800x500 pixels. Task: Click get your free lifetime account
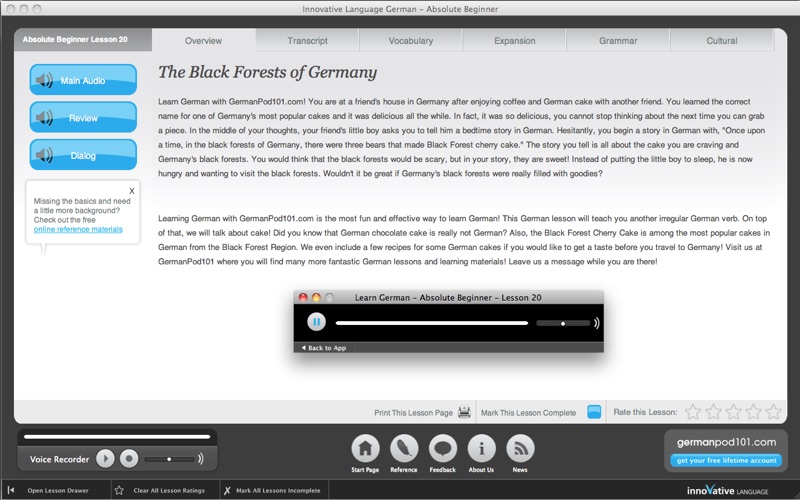click(726, 460)
